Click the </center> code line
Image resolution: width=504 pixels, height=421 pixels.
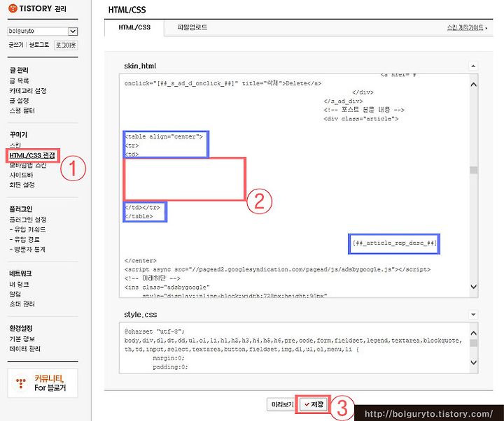(140, 261)
